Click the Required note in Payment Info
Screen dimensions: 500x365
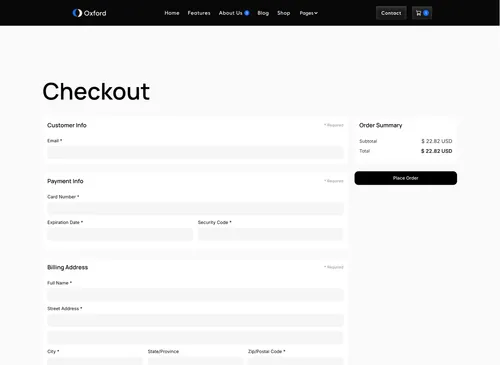tap(334, 181)
